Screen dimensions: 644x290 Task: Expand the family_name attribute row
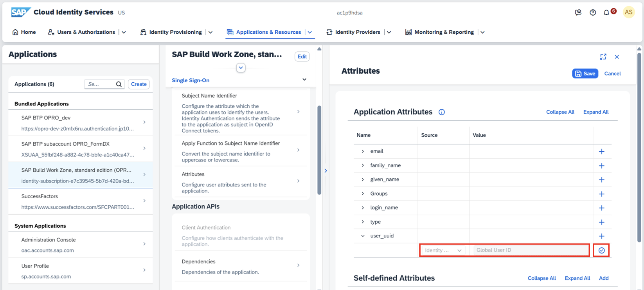coord(363,165)
